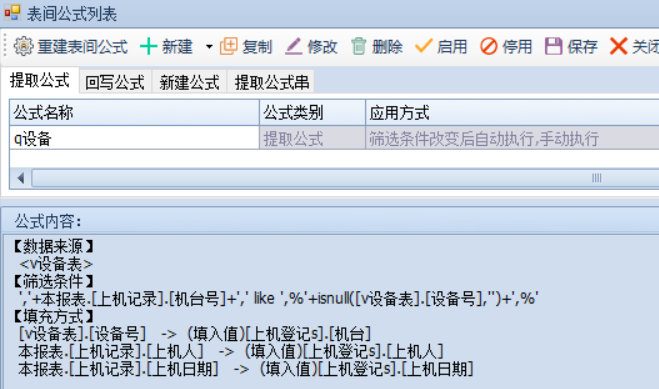Click the 【填充方式】 heading text

pyautogui.click(x=53, y=316)
